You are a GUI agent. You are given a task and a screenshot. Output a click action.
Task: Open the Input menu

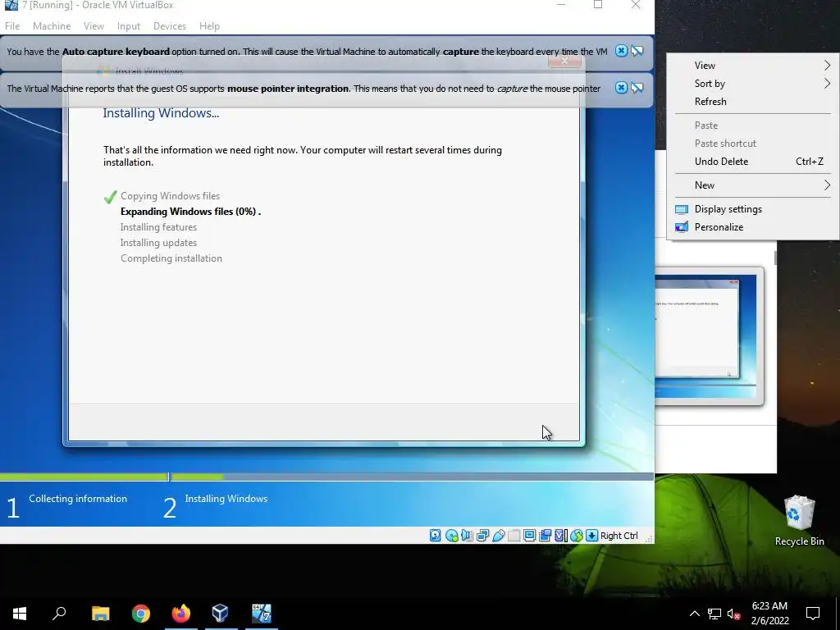[129, 25]
